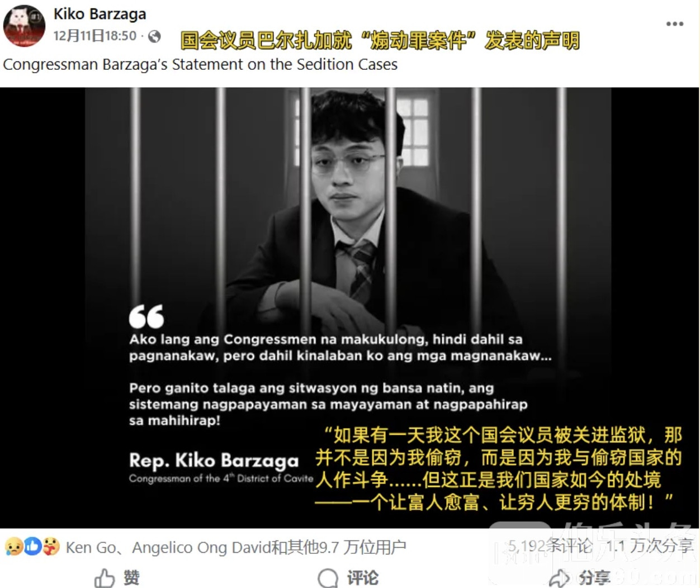Show the 1.1万次分享 shares list
Screen dimensions: 700x588
(650, 546)
